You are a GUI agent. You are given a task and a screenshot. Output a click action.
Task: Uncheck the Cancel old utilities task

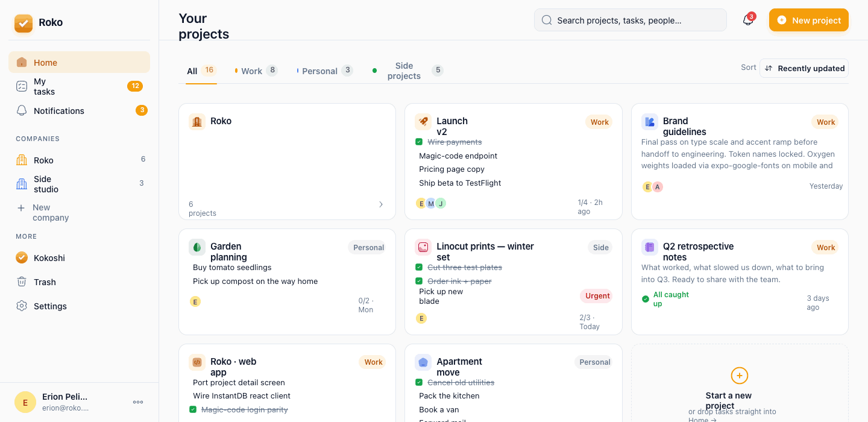coord(419,382)
